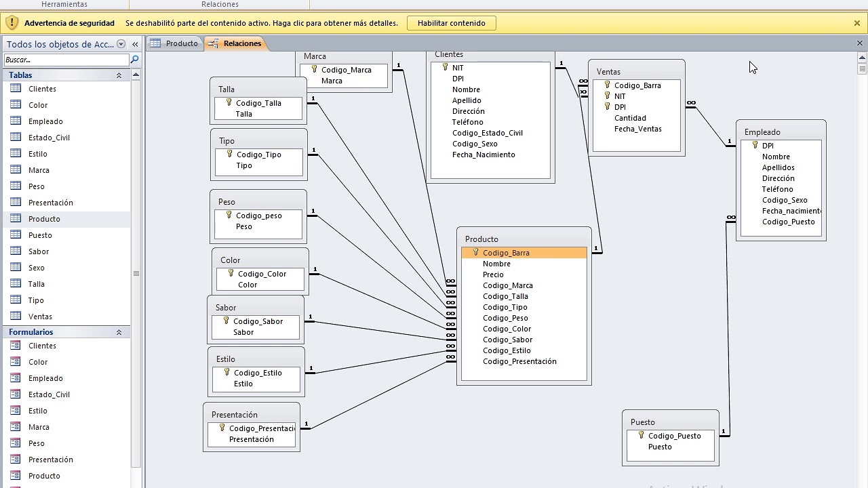Select Peso table icon in Tablas
Viewport: 868px width, 488px height.
point(16,186)
